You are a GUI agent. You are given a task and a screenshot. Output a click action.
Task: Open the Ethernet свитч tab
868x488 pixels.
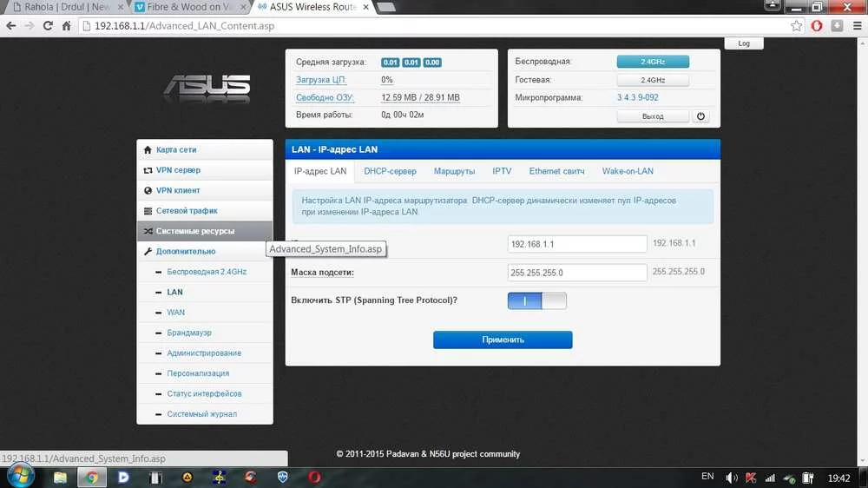coord(556,171)
